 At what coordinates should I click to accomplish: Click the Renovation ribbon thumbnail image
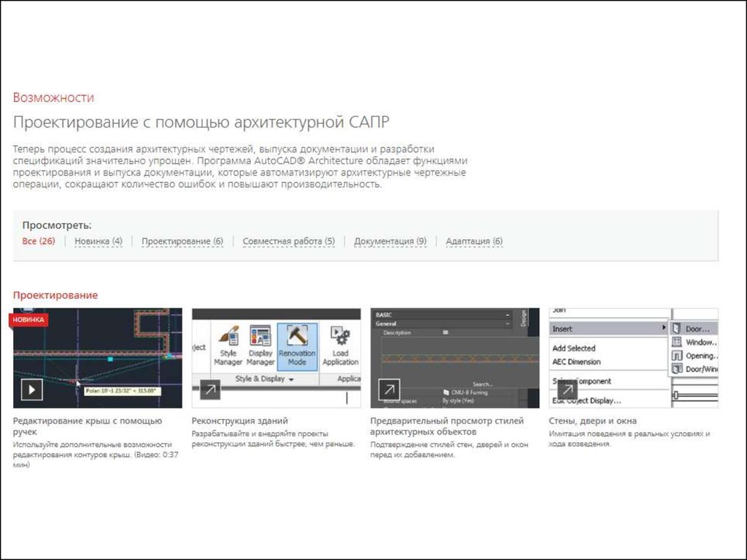(276, 358)
